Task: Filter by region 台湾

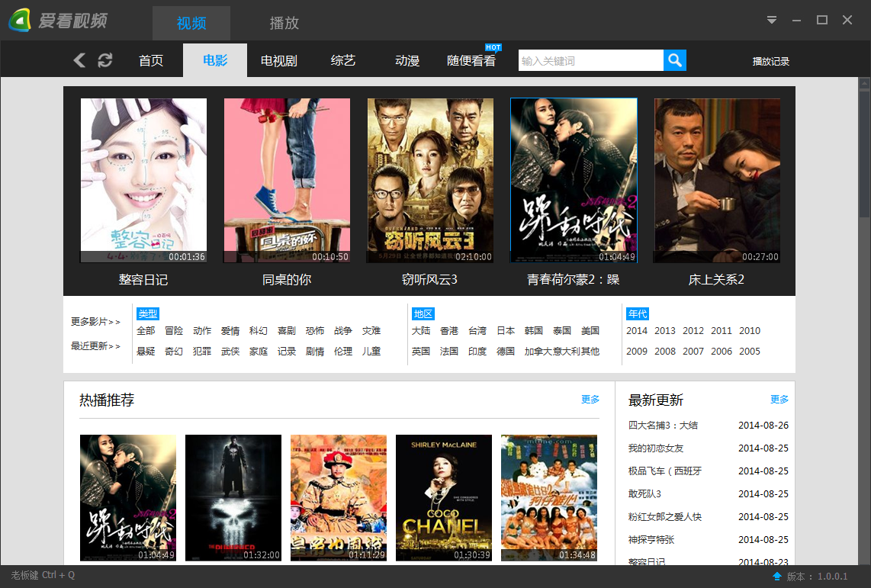Action: point(477,330)
